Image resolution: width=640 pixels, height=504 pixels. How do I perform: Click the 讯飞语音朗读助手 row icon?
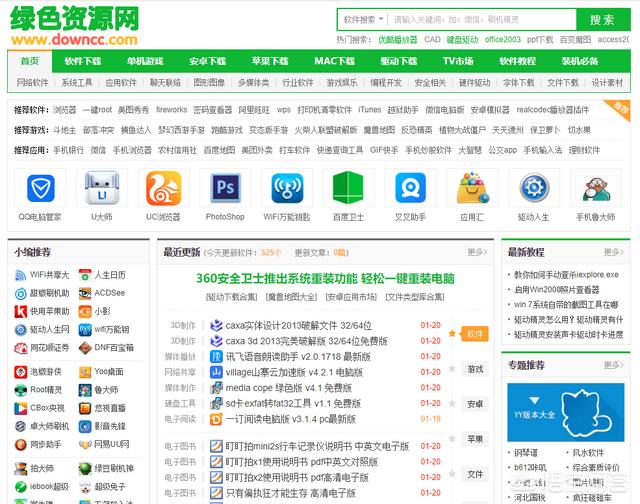click(216, 357)
